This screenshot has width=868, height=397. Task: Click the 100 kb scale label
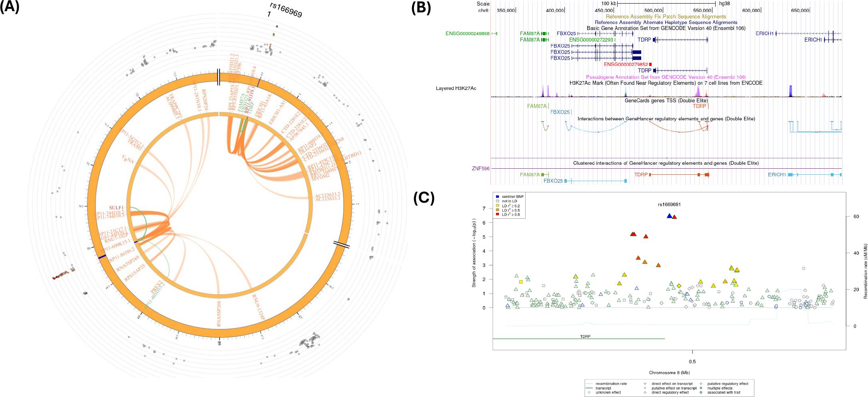click(x=608, y=4)
